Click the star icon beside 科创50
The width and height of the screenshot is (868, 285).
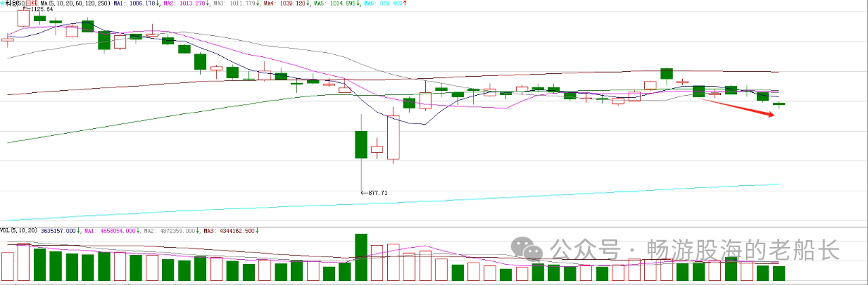pyautogui.click(x=2, y=3)
